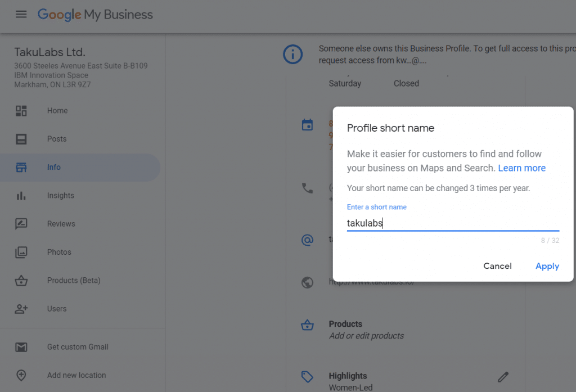Click the Reviews icon in sidebar
This screenshot has height=392, width=576.
click(x=21, y=224)
